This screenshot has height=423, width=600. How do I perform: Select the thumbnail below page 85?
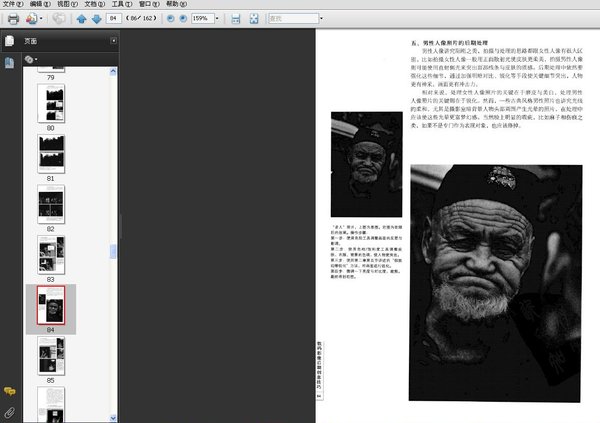[51, 405]
